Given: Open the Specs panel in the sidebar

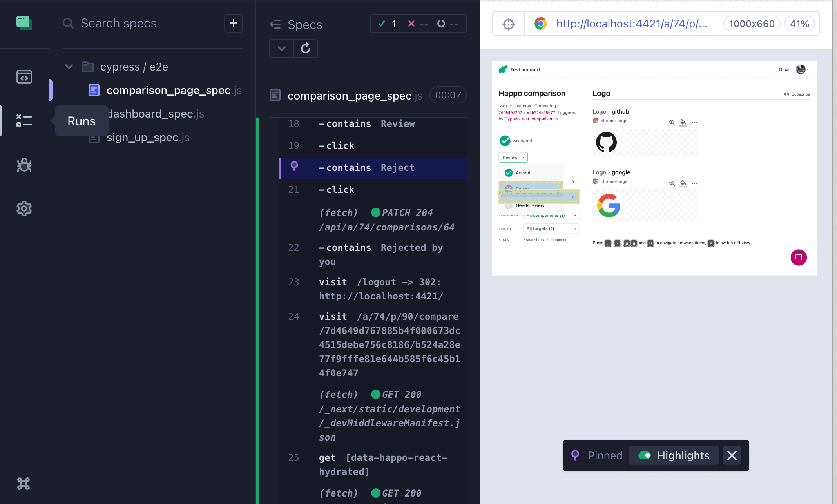Looking at the screenshot, I should (24, 77).
